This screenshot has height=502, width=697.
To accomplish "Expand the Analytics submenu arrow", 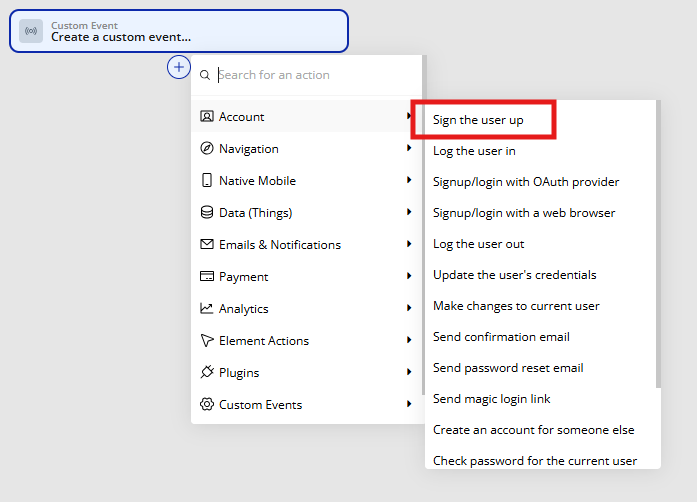I will (x=409, y=308).
